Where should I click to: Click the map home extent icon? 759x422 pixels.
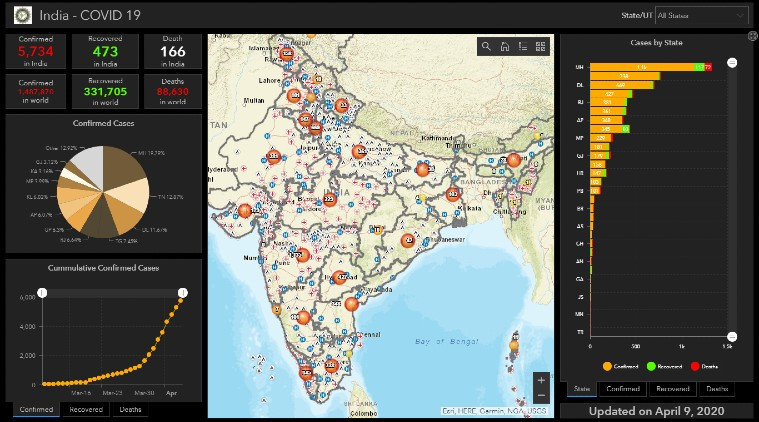coord(504,46)
